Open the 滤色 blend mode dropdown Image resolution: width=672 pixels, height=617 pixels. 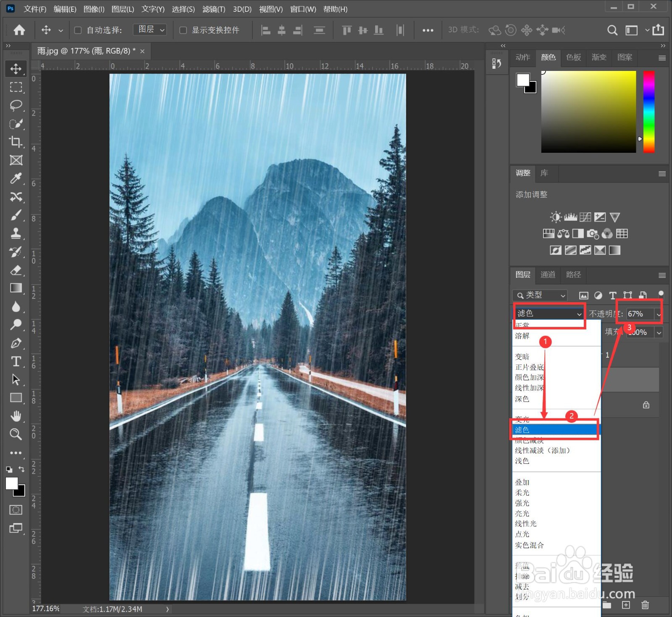coord(549,314)
